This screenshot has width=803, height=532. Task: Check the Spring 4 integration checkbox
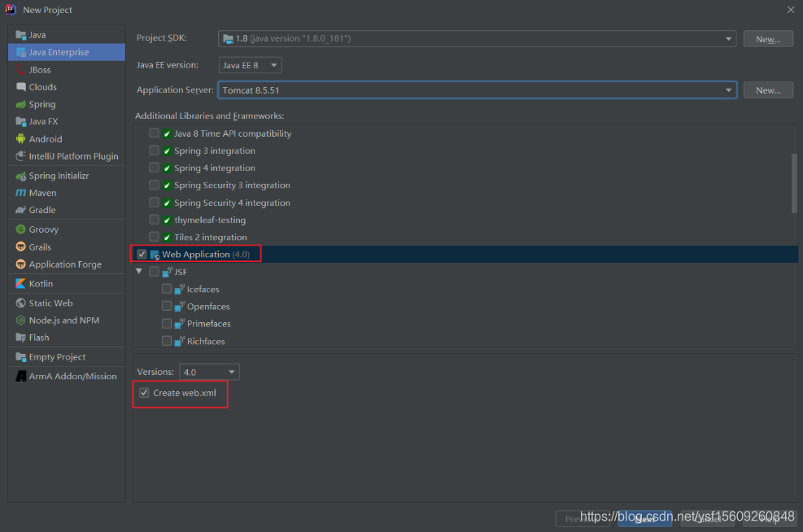154,168
